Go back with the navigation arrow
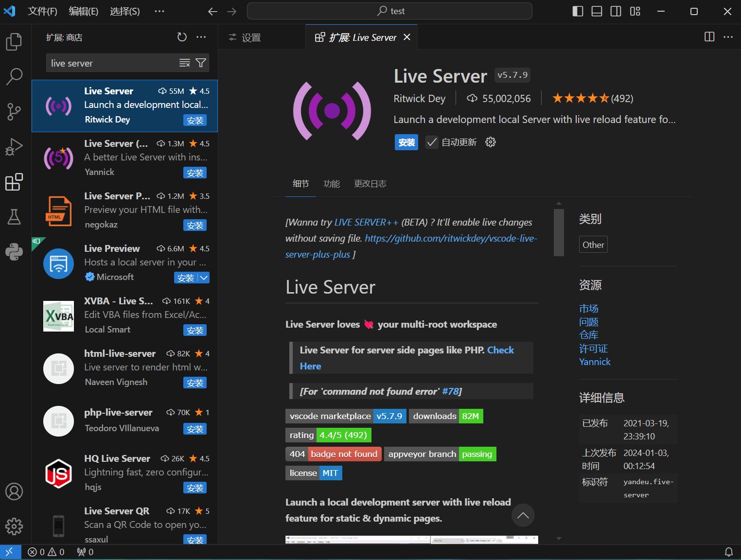The height and width of the screenshot is (560, 741). click(x=212, y=11)
